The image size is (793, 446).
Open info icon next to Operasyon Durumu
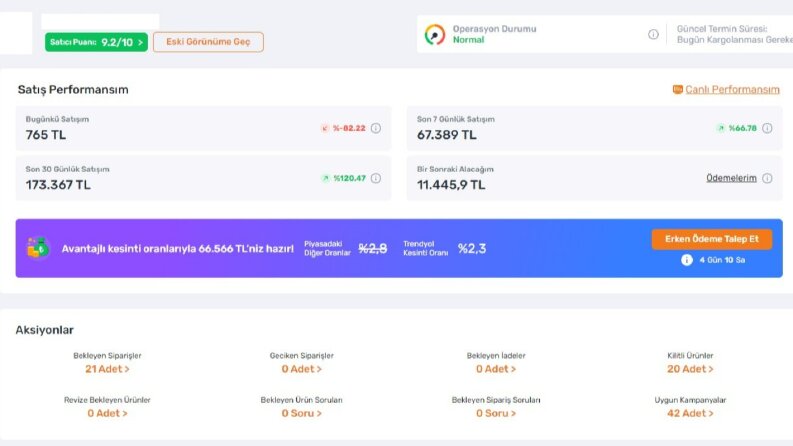tap(653, 34)
